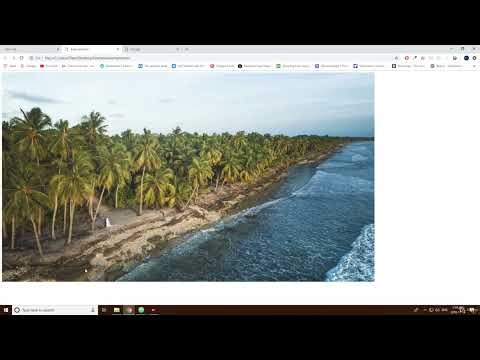Open Task View from the taskbar
The image size is (480, 360).
(104, 310)
